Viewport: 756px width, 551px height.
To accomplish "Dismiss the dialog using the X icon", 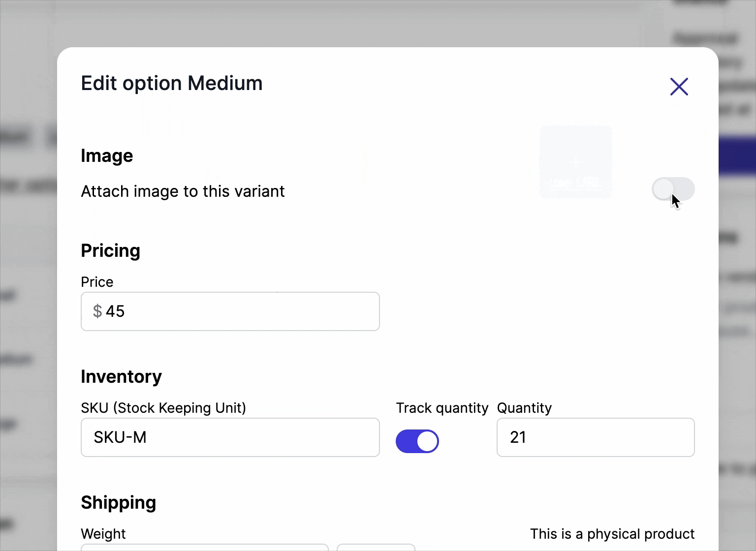I will pyautogui.click(x=679, y=87).
